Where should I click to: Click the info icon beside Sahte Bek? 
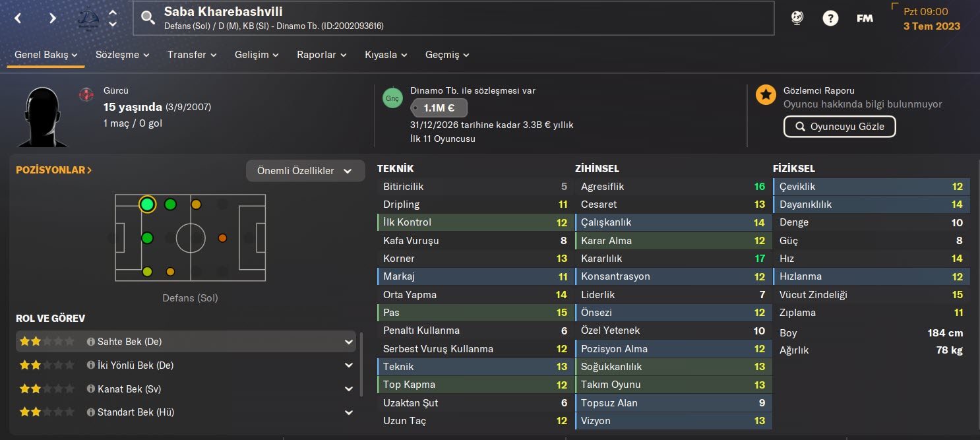pyautogui.click(x=91, y=342)
